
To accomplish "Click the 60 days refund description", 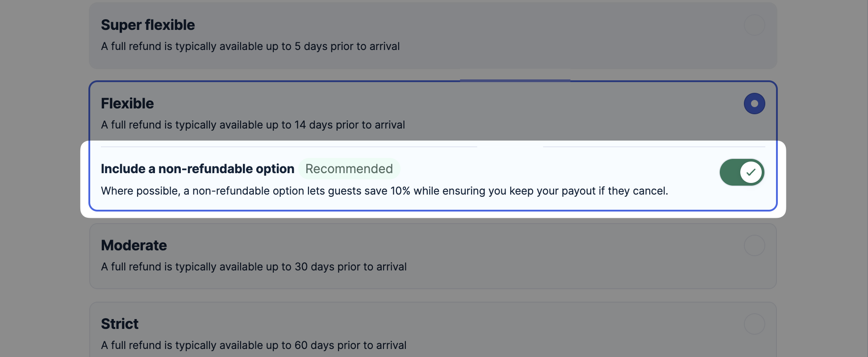I will click(254, 345).
